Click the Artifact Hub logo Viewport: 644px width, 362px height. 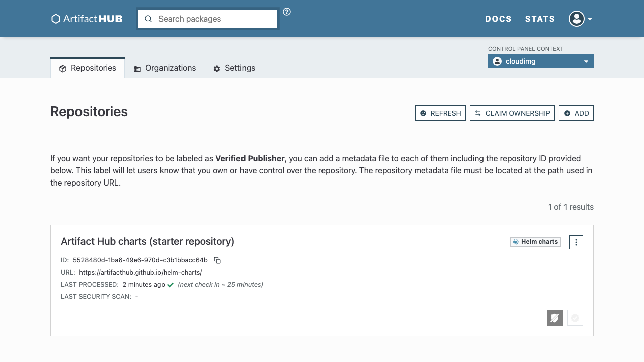click(87, 19)
